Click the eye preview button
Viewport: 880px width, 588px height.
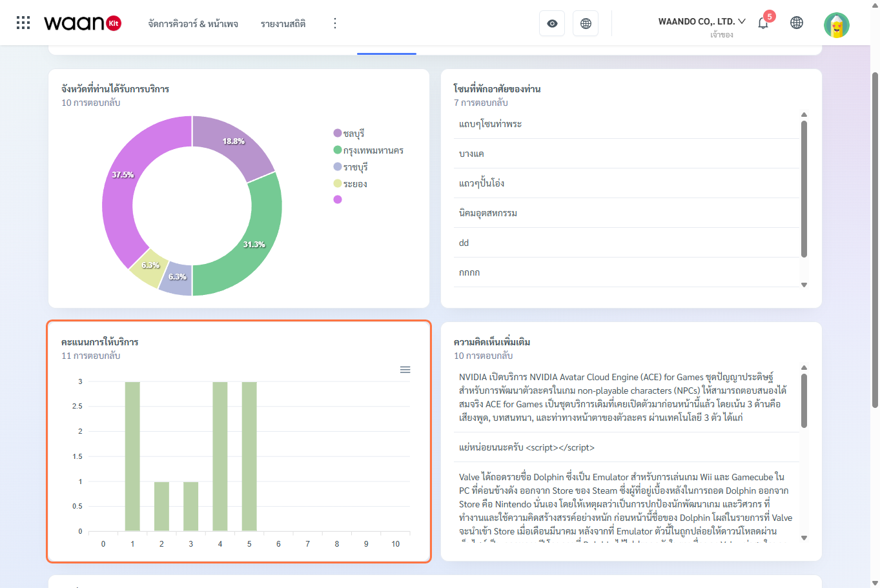[x=552, y=23]
